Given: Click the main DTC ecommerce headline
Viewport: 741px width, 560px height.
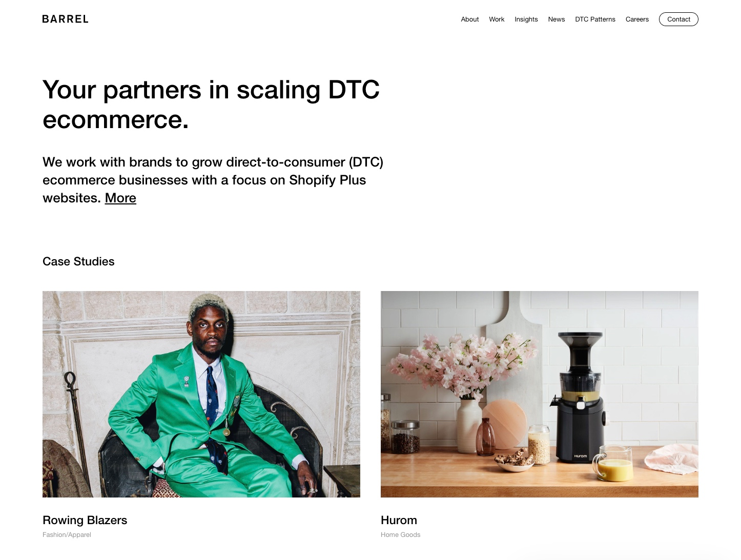Looking at the screenshot, I should 211,105.
